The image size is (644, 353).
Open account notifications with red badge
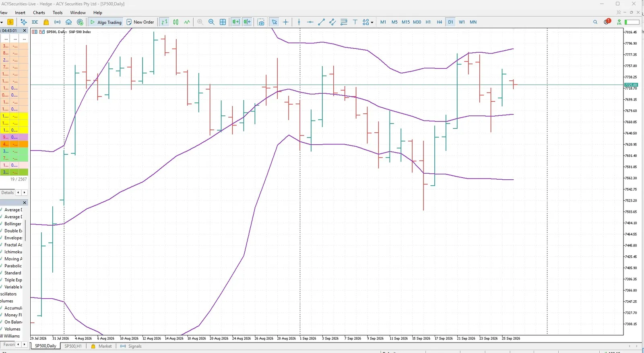point(607,22)
